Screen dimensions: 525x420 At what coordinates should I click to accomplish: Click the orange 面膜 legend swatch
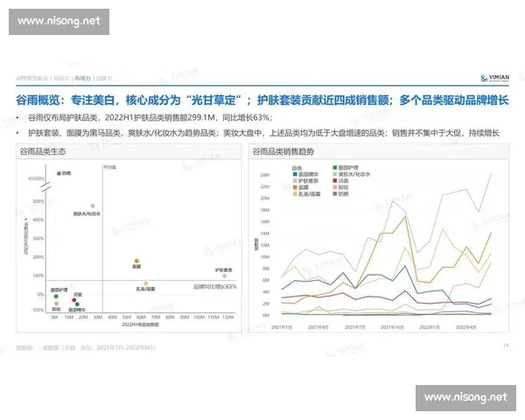[x=295, y=187]
